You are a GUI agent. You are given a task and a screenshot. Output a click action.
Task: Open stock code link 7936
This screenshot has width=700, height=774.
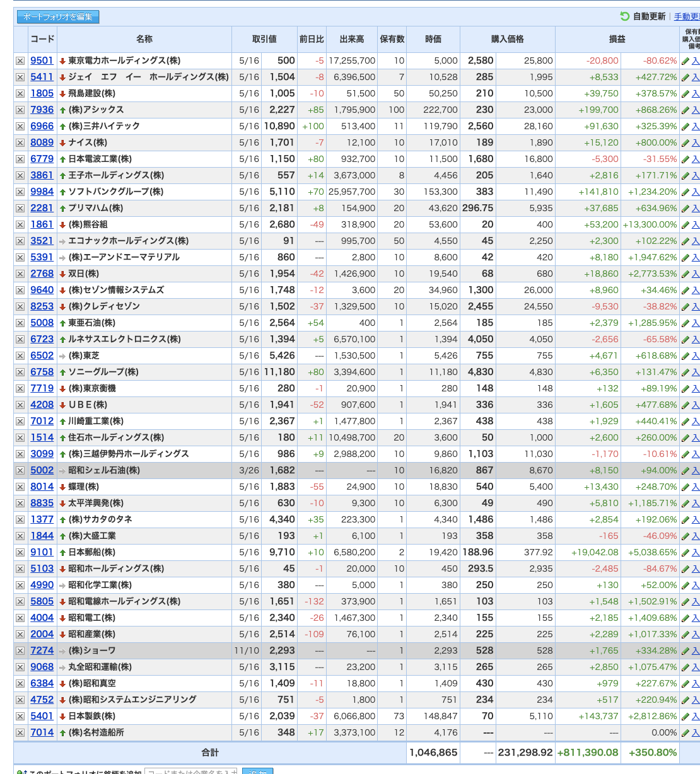pyautogui.click(x=42, y=110)
